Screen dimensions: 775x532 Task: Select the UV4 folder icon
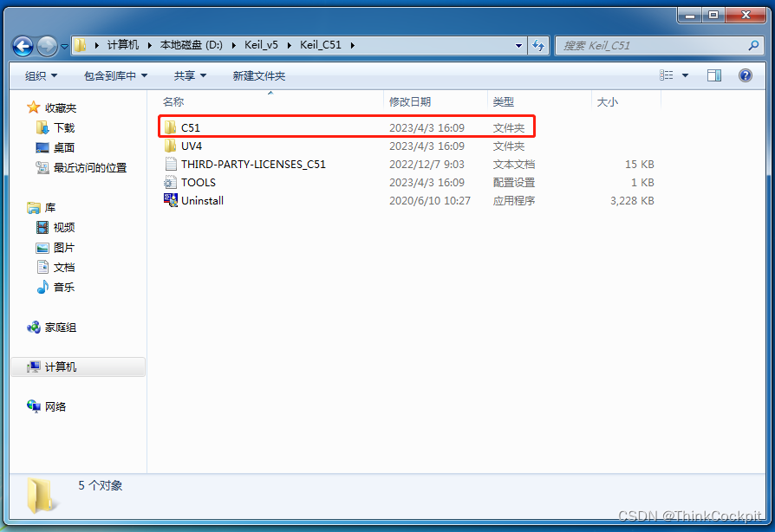[x=170, y=146]
